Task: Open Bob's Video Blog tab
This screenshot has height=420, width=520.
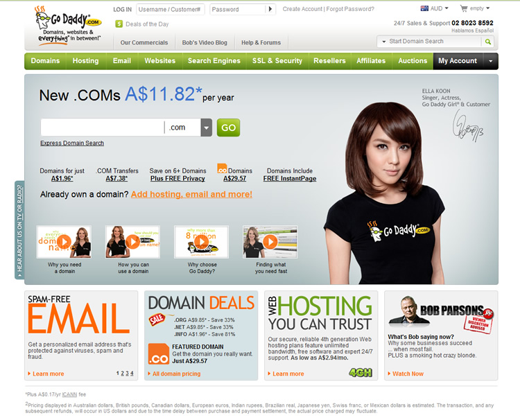Action: pyautogui.click(x=205, y=42)
